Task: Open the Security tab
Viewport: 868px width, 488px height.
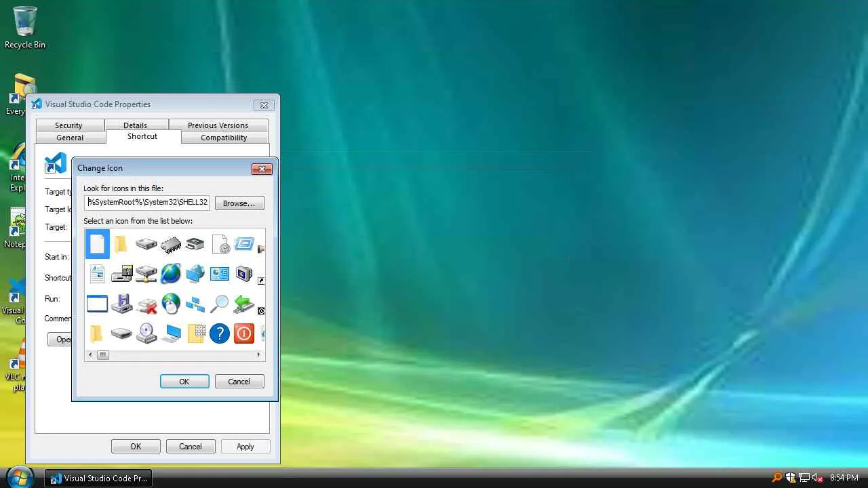Action: pos(68,125)
